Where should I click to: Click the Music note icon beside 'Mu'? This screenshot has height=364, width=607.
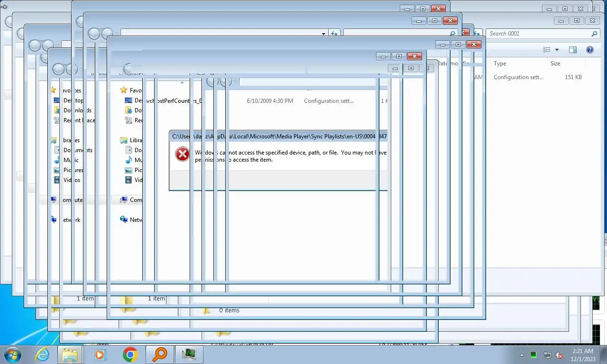point(128,160)
